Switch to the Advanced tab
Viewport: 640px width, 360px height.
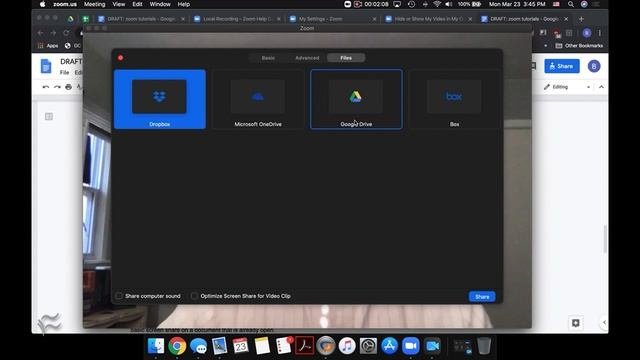click(307, 58)
